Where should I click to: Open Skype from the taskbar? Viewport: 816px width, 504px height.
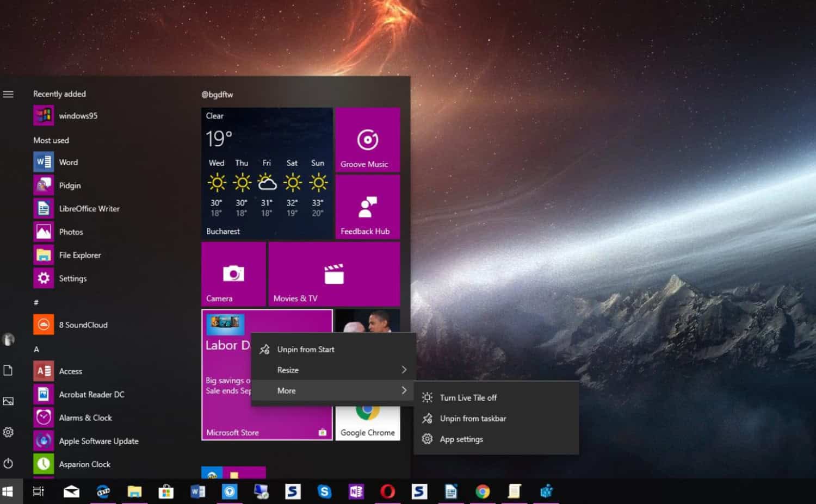[x=324, y=491]
